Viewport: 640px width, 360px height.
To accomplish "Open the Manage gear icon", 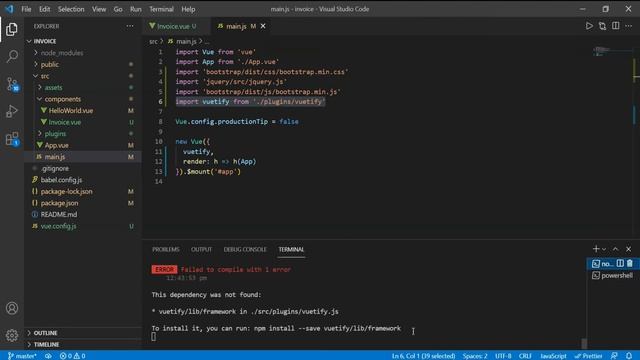I will [x=12, y=335].
